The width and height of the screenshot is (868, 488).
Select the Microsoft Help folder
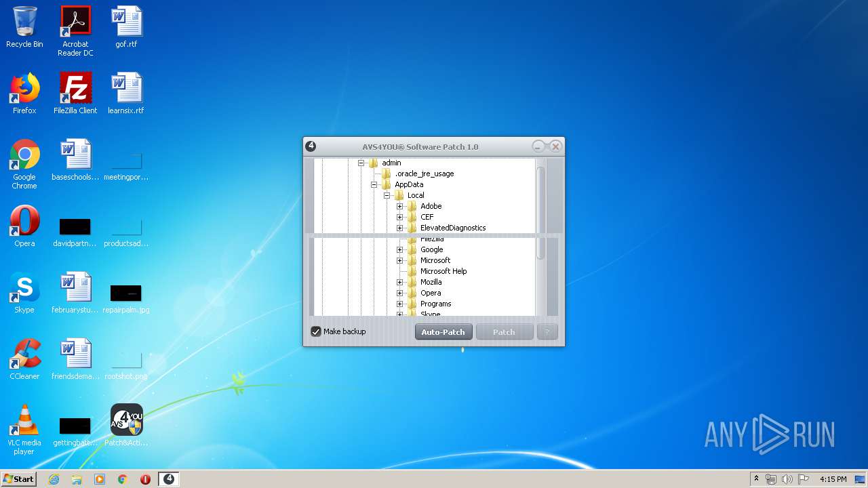443,271
